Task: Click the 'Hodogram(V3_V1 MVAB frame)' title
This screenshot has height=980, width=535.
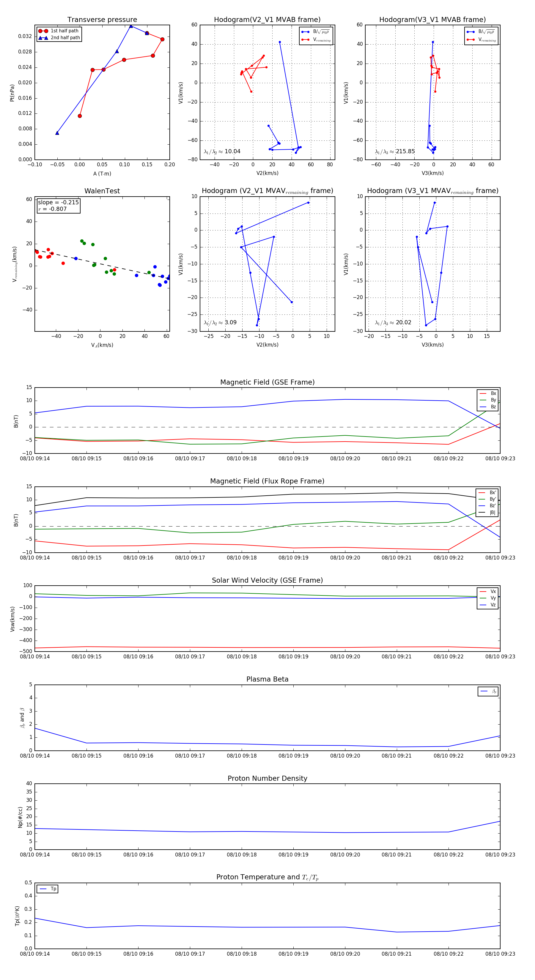Action: click(x=432, y=20)
